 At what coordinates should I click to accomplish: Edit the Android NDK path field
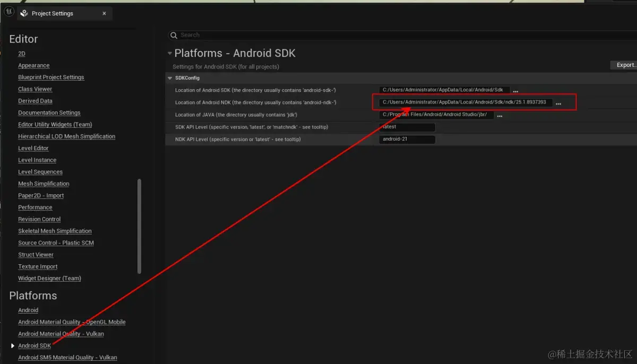[466, 102]
